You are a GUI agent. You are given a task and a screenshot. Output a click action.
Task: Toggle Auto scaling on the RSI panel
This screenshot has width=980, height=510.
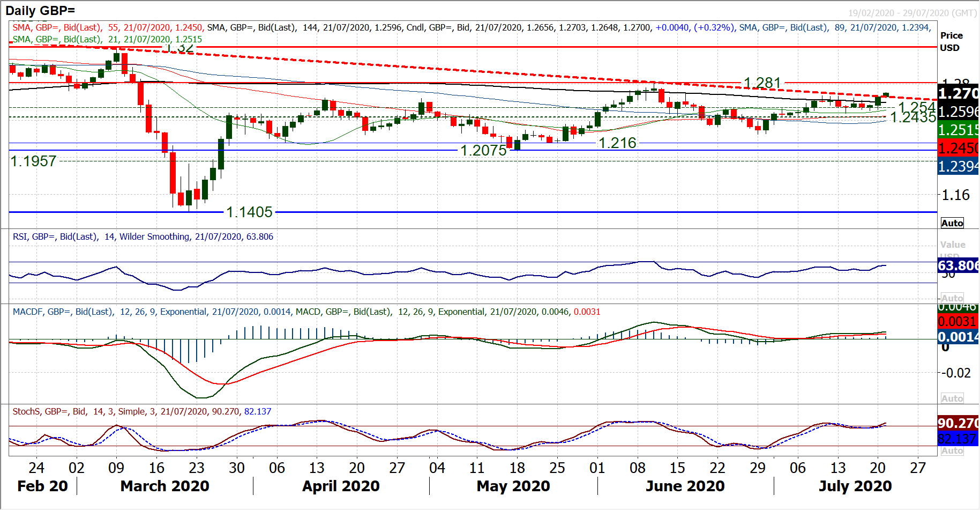(x=952, y=298)
